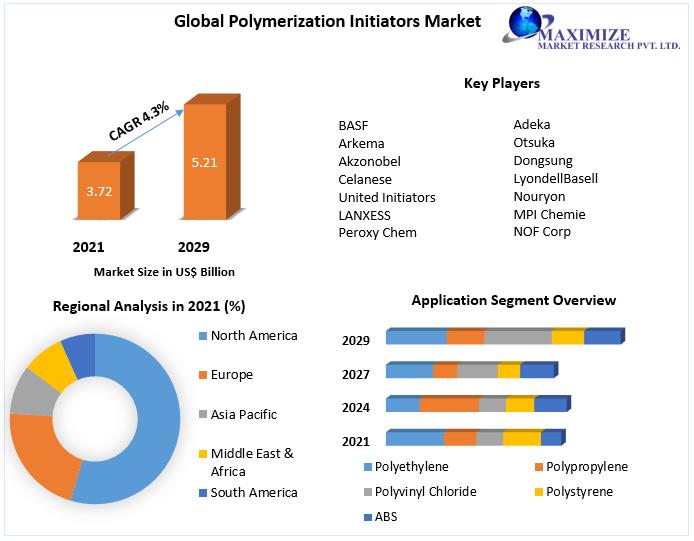The width and height of the screenshot is (694, 541).
Task: Click the Maximize Market Research Pvt. Ltd. text
Action: point(608,39)
